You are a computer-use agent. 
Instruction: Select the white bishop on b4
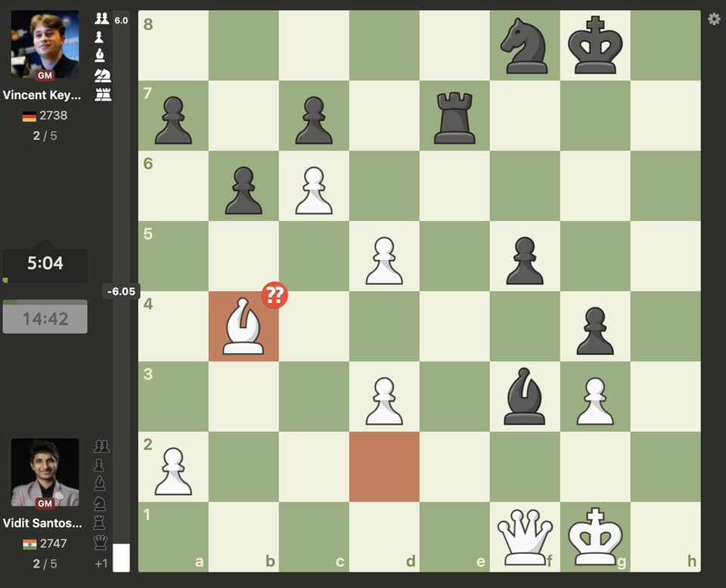[x=244, y=326]
